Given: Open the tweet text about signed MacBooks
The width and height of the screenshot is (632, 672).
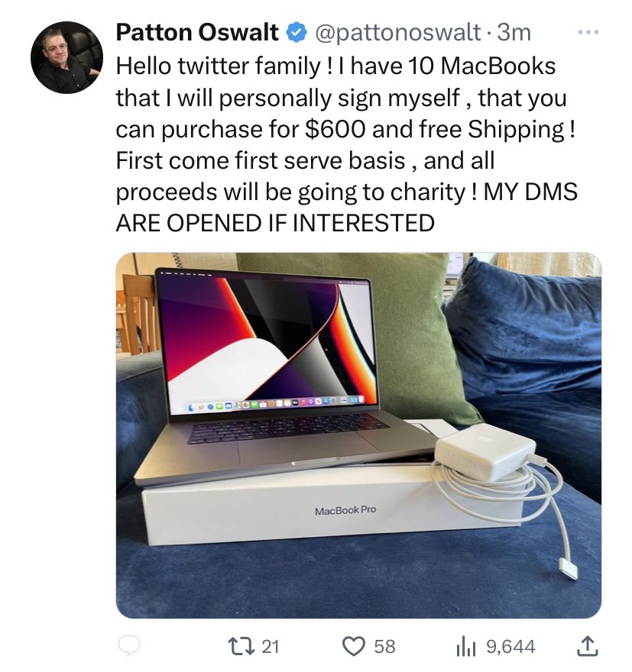Looking at the screenshot, I should [346, 144].
